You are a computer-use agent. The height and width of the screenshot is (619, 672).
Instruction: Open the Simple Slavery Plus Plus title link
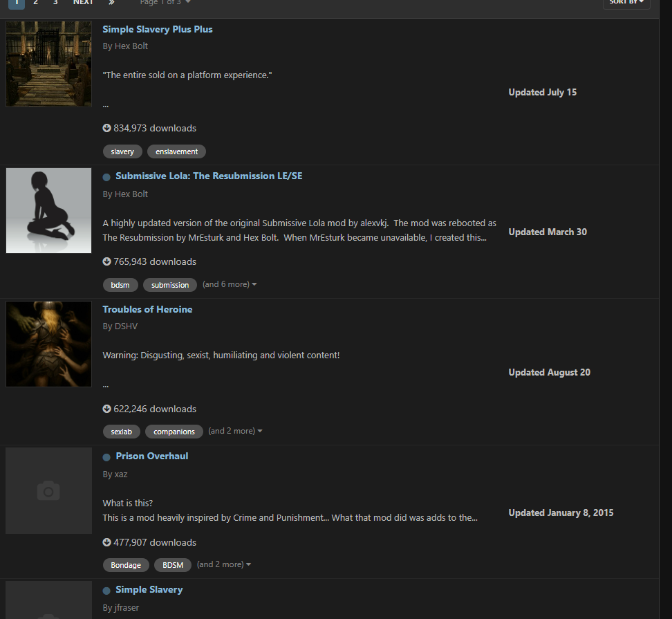click(x=158, y=29)
